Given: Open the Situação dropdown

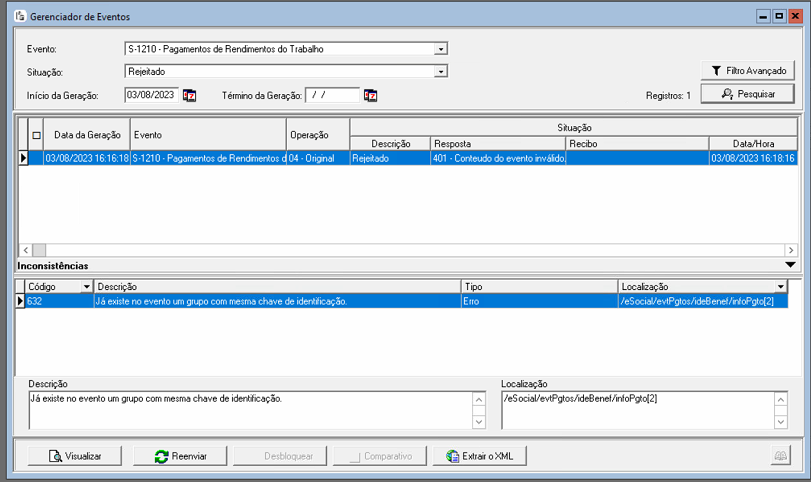Looking at the screenshot, I should click(x=441, y=72).
